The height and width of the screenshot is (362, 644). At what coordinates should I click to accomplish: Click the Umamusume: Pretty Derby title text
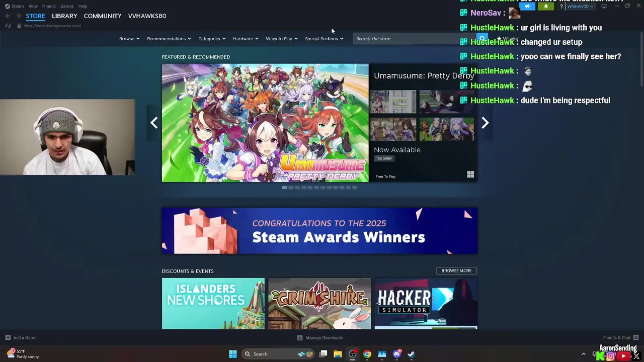[424, 75]
